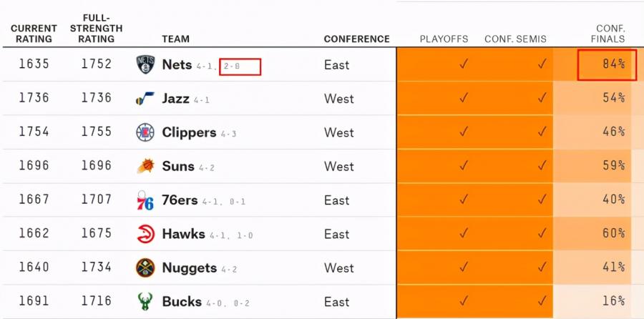
Task: Open the 76ers logo icon
Action: 145,200
